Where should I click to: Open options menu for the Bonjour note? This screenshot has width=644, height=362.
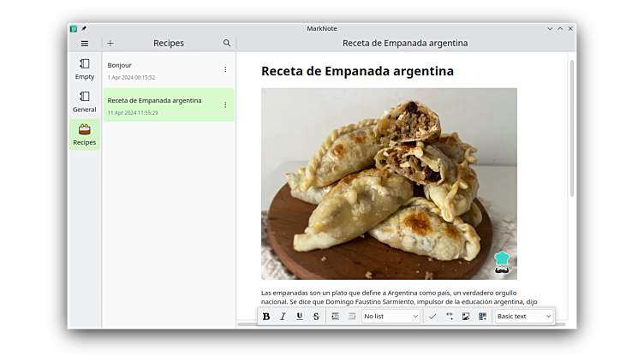225,70
